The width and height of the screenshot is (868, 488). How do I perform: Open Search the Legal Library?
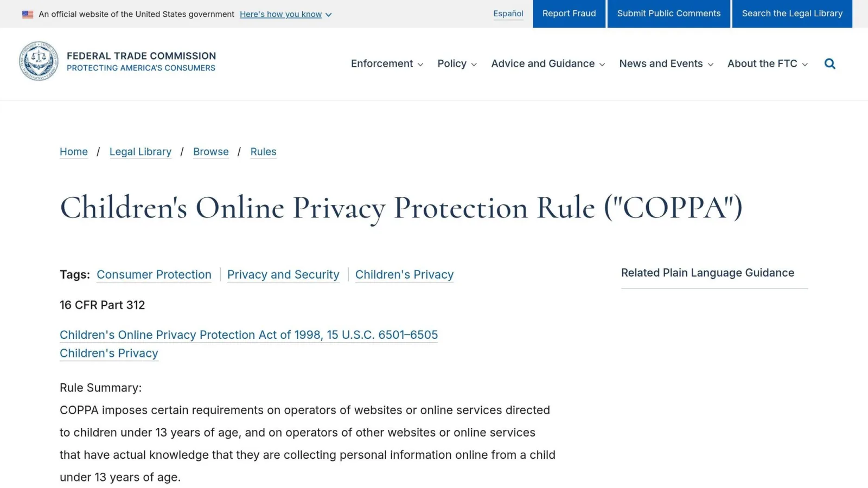click(x=792, y=14)
